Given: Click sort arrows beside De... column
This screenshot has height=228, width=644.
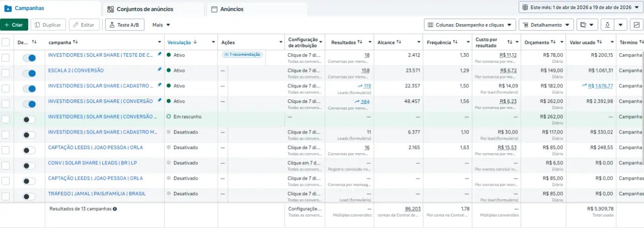Looking at the screenshot, I should 34,42.
